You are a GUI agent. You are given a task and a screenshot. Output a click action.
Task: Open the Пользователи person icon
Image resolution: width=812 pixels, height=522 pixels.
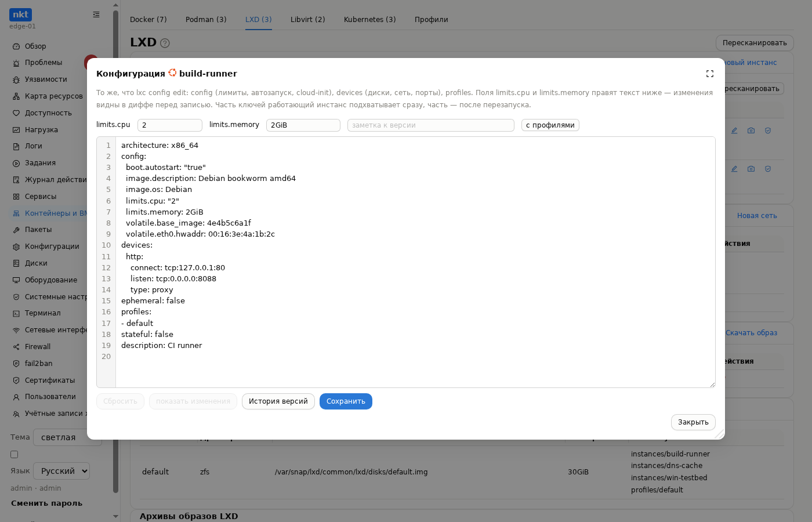tap(16, 397)
